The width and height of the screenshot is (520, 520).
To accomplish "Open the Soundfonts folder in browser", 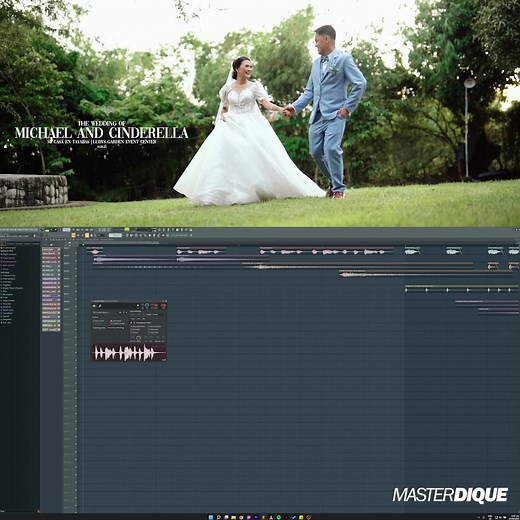I will coord(8,313).
